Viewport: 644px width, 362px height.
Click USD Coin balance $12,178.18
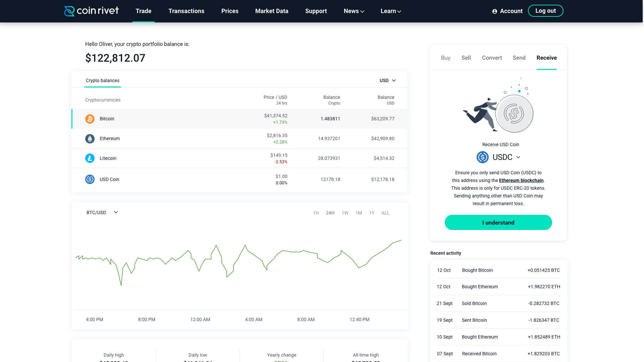coord(383,179)
